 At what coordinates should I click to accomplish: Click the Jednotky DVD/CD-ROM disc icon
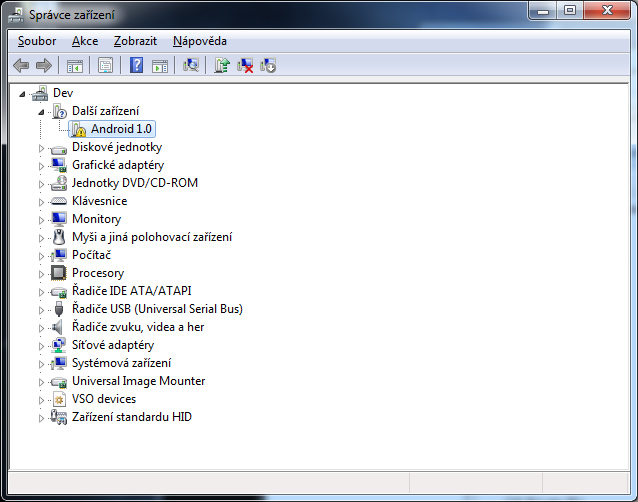(x=59, y=183)
